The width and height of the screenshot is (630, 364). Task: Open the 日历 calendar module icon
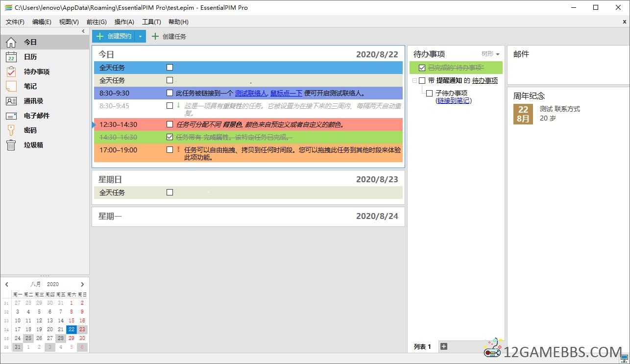[11, 57]
